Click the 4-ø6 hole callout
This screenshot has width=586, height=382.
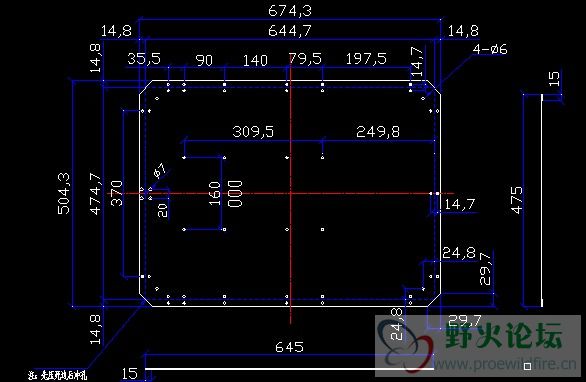(490, 49)
